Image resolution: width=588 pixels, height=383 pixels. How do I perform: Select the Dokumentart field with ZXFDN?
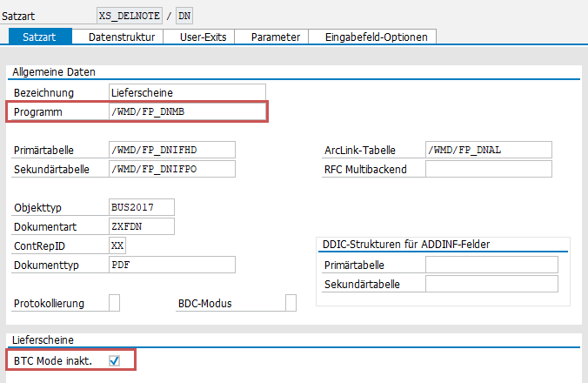(x=142, y=226)
